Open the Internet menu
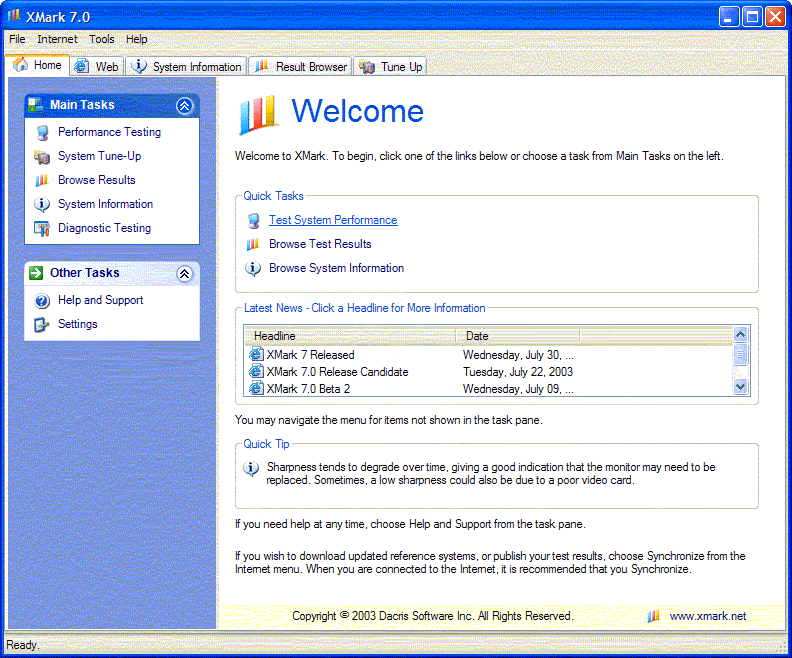This screenshot has height=658, width=792. click(x=57, y=39)
